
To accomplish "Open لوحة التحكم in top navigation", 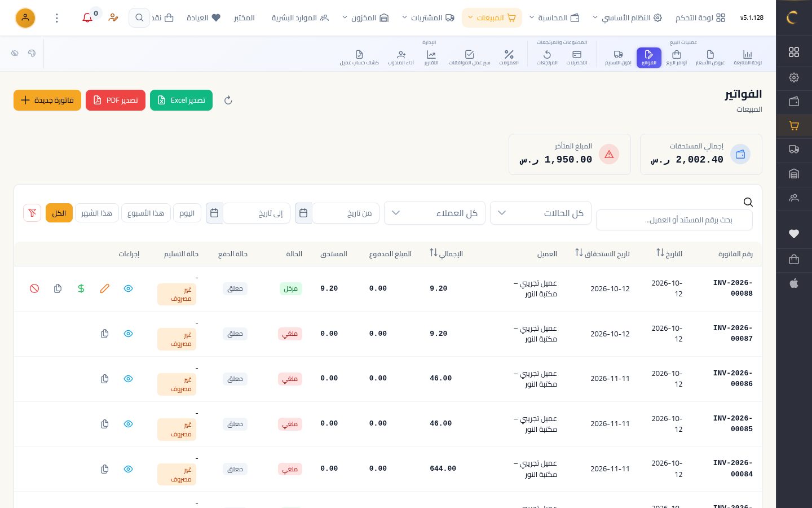I will [700, 17].
